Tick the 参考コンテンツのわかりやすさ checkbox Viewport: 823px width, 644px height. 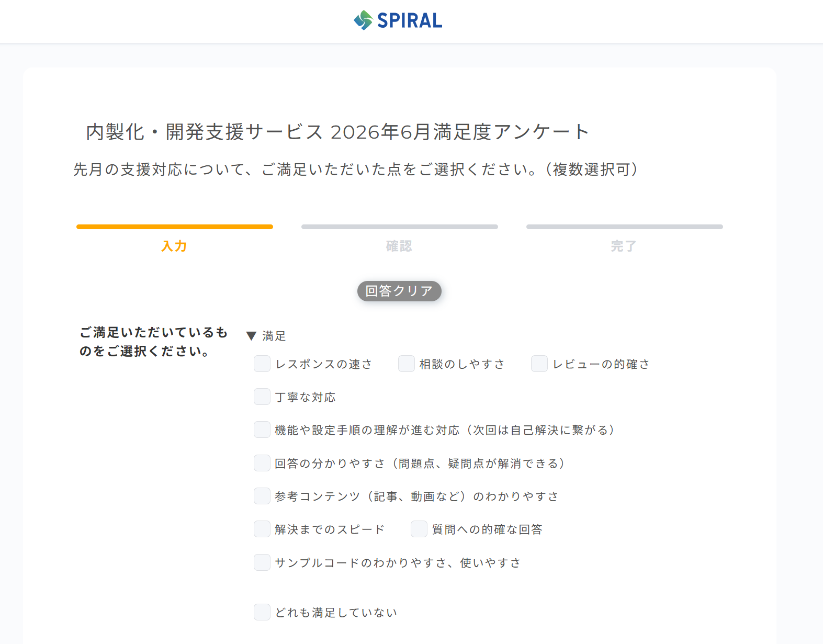[x=262, y=496]
